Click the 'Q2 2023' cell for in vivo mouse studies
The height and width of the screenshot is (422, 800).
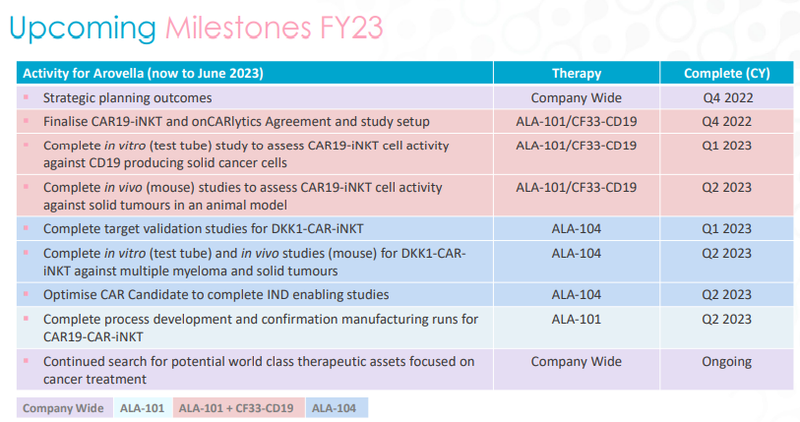pos(727,187)
